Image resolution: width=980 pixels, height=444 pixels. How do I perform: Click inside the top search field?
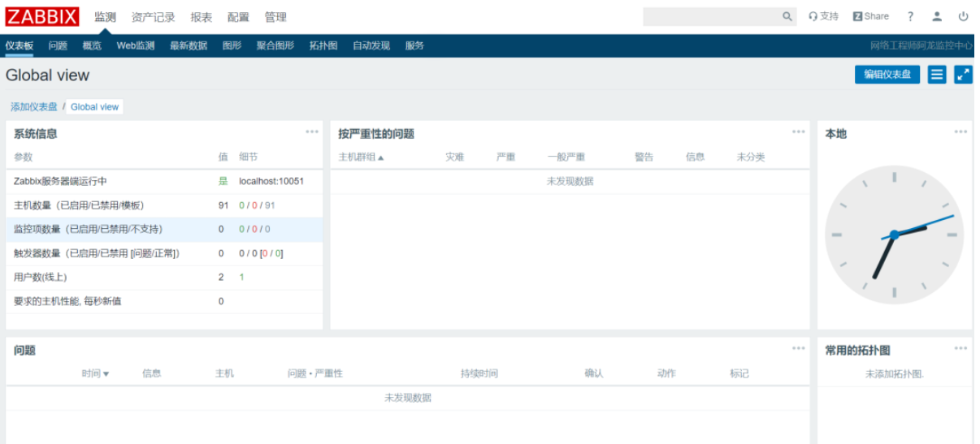pos(712,16)
